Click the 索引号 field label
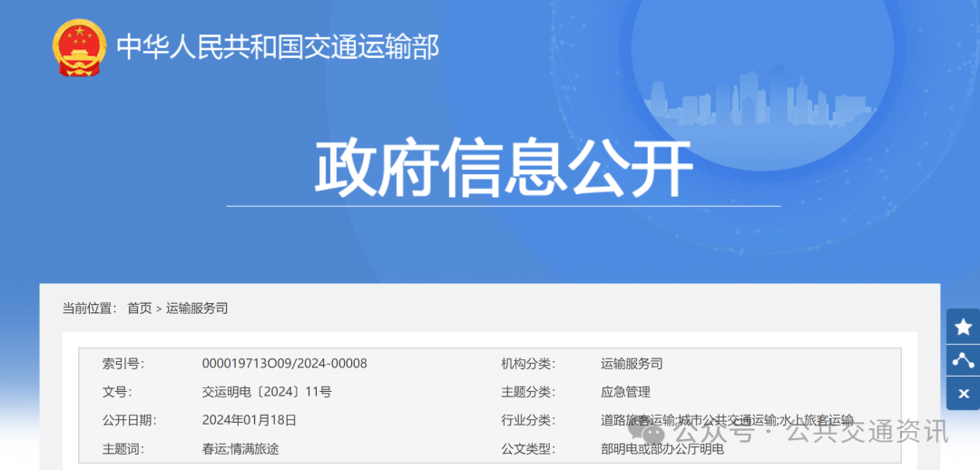The height and width of the screenshot is (470, 980). [x=123, y=364]
